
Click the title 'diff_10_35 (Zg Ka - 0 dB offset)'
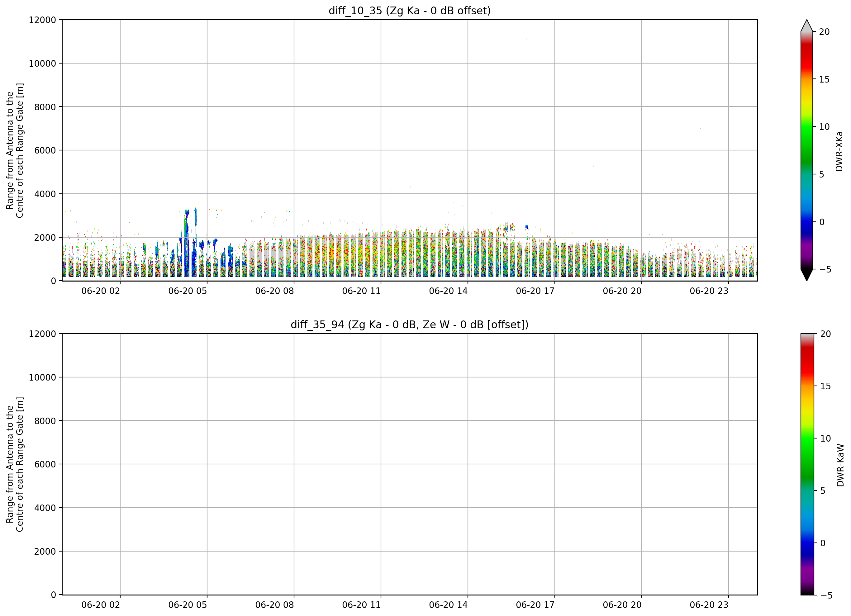pos(409,11)
